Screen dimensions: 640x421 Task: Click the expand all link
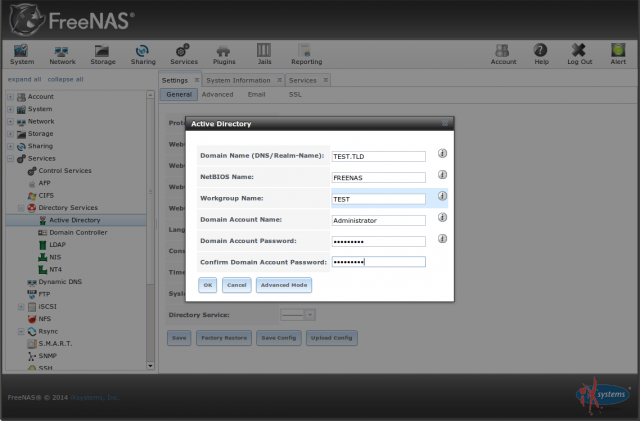click(24, 79)
